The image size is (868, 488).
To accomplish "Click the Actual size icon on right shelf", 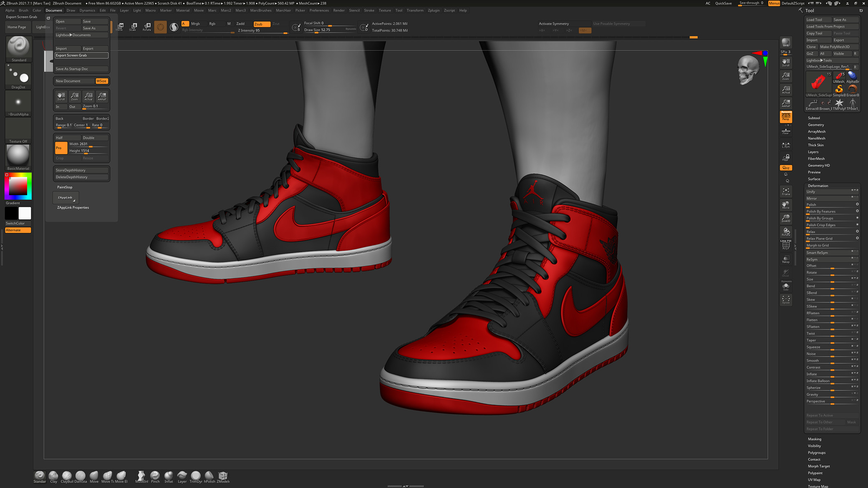I will [786, 89].
